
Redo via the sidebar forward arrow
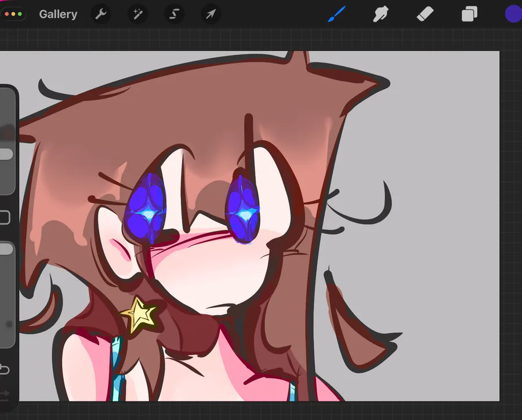pos(5,394)
